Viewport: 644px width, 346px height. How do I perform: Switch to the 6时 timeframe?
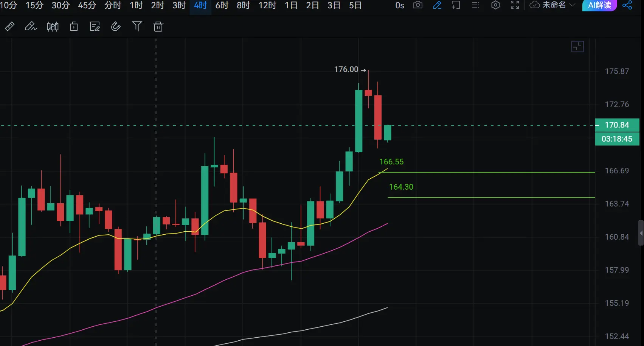(222, 5)
